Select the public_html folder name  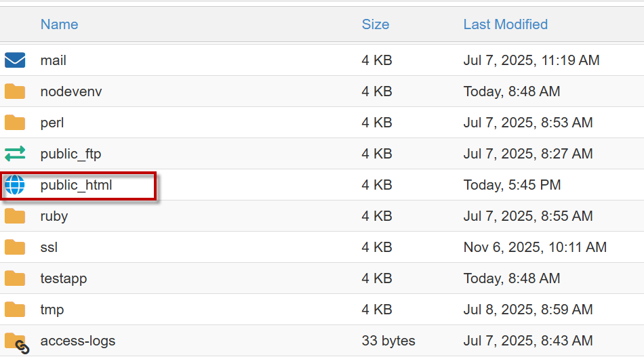click(x=76, y=185)
